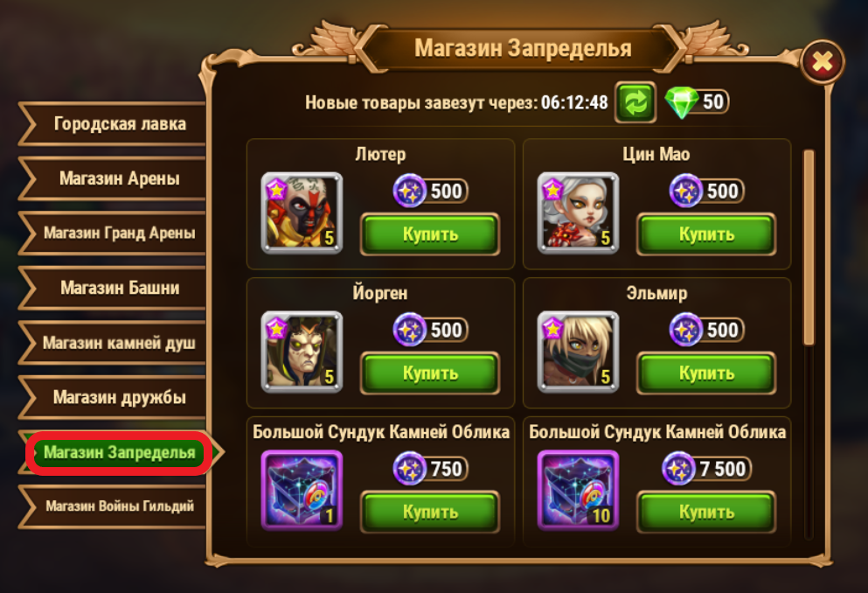
Task: Click the emerald gem currency icon
Action: point(681,102)
